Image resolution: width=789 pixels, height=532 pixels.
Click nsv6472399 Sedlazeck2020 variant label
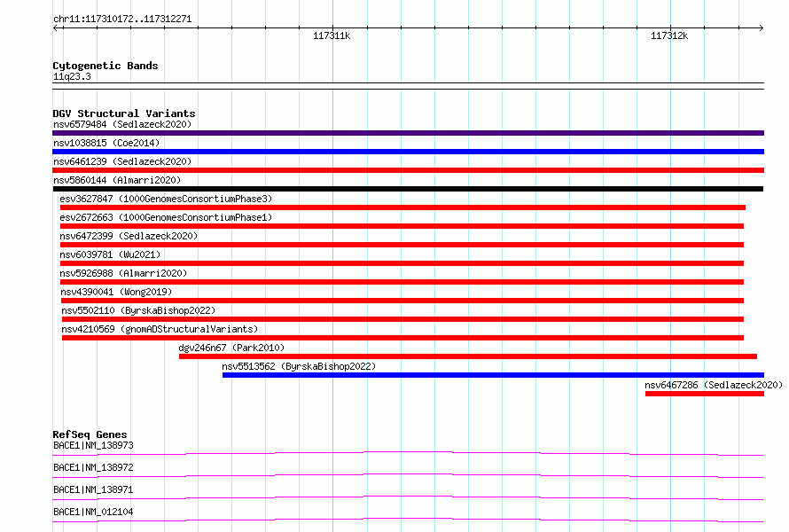point(129,236)
